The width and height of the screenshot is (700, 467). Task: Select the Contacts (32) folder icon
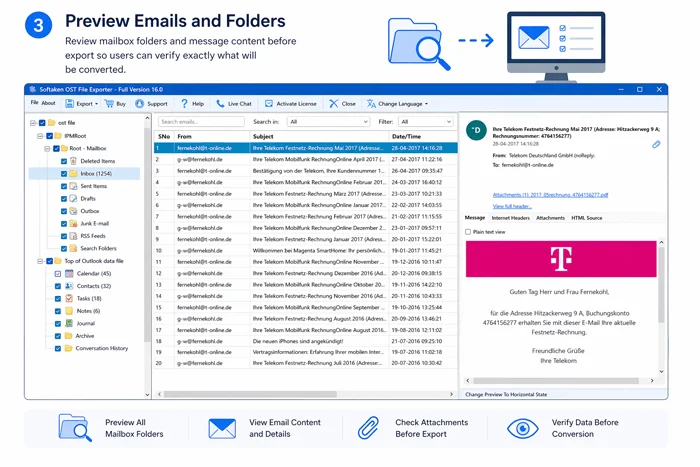(69, 286)
